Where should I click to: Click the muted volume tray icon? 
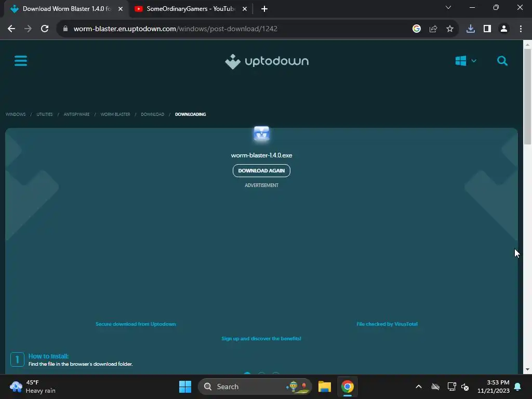(465, 387)
